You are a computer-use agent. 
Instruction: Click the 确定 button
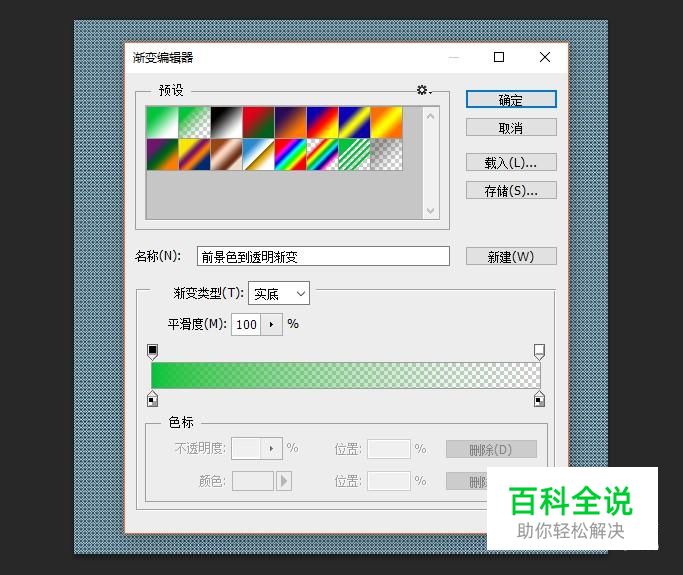pos(511,99)
